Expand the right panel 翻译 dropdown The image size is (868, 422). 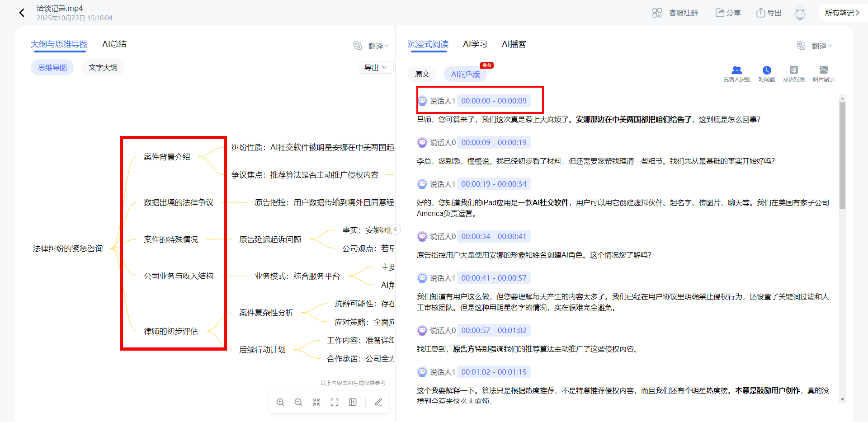(x=821, y=46)
